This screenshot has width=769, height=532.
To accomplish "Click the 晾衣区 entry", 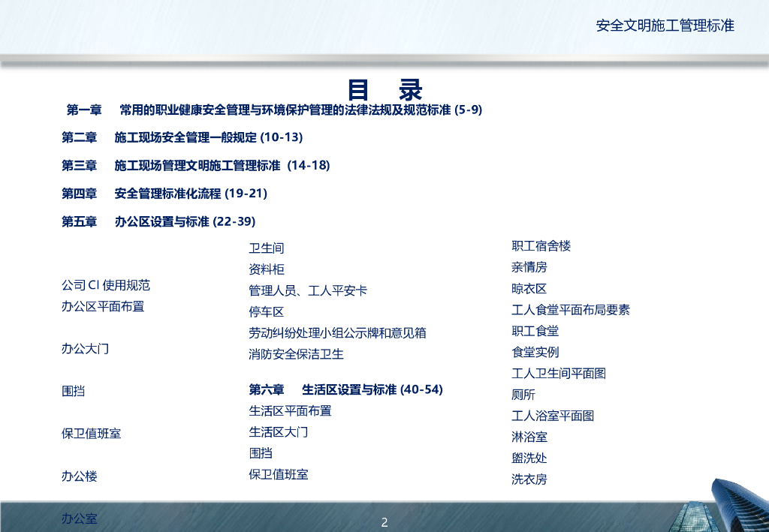I will pyautogui.click(x=529, y=289).
